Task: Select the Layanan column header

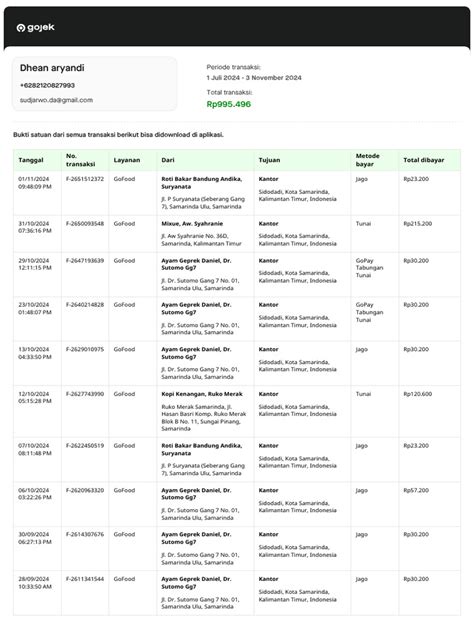Action: pos(127,160)
